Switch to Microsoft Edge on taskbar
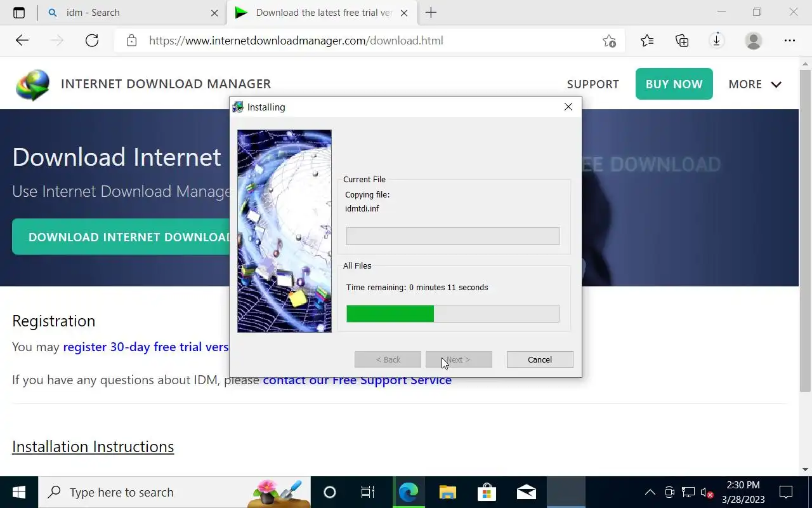The image size is (812, 508). [x=408, y=492]
